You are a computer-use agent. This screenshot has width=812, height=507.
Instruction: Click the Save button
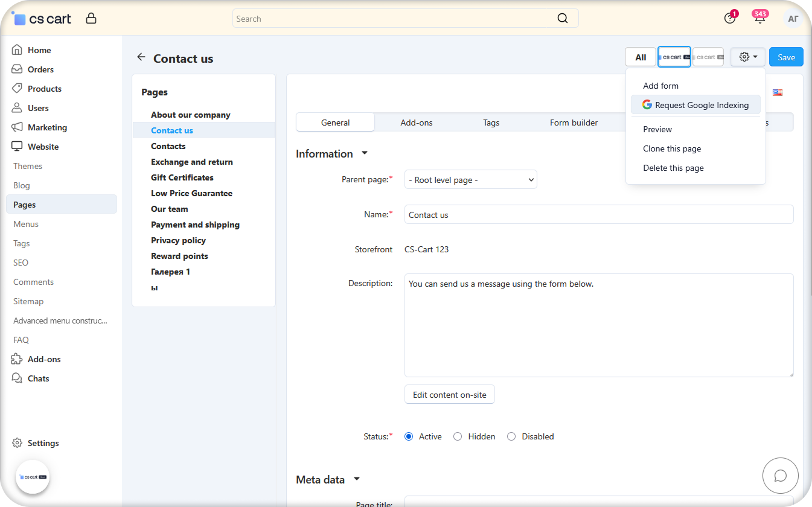[x=785, y=57]
